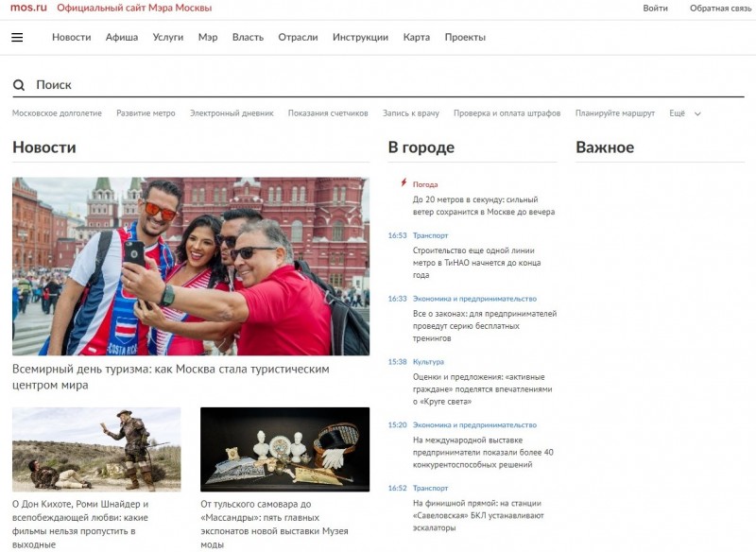Click Транспорт category at 16:53
This screenshot has width=756, height=552.
tap(431, 235)
